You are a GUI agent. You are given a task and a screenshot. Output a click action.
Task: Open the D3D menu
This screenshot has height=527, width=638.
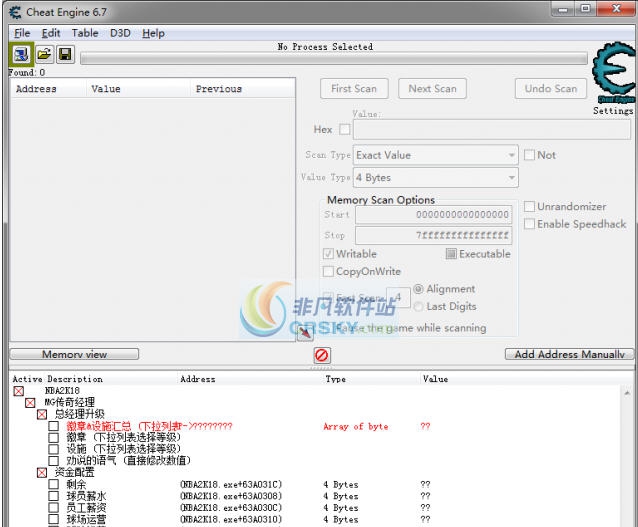[120, 33]
